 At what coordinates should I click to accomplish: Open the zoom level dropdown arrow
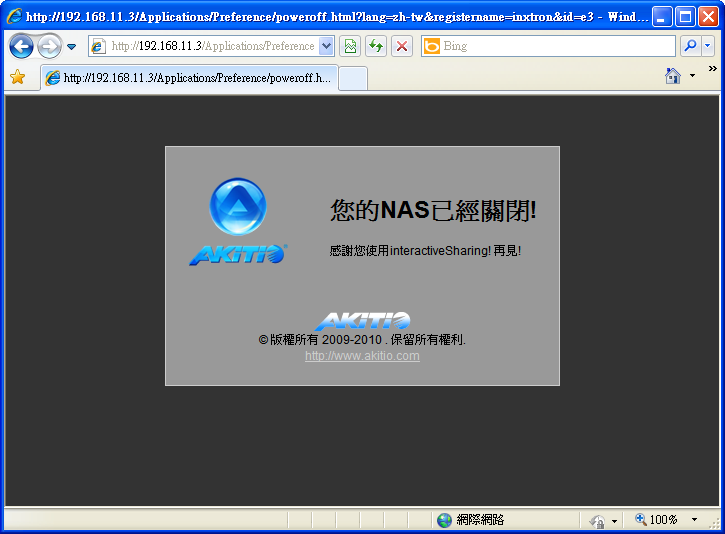click(694, 520)
